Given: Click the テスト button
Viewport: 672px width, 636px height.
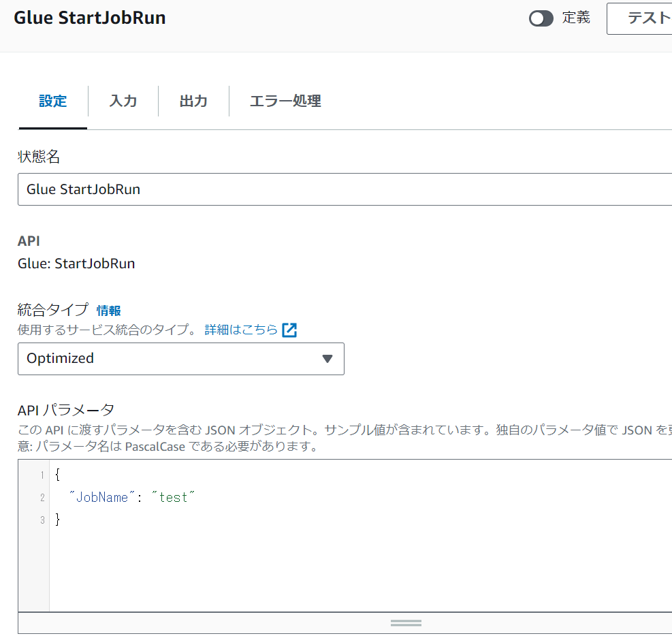Looking at the screenshot, I should coord(639,18).
